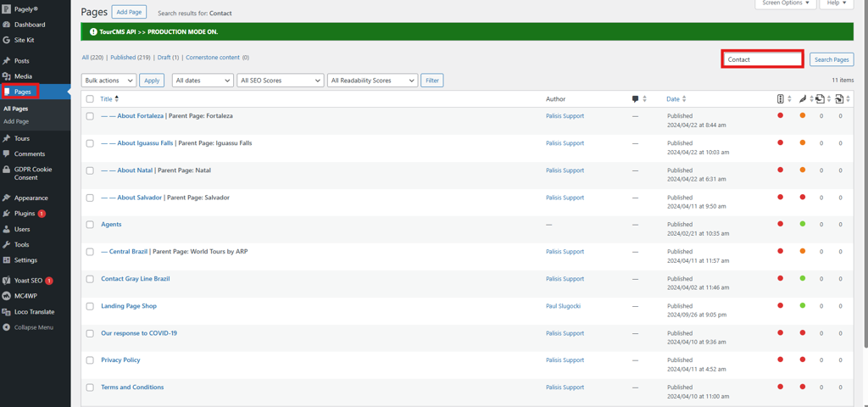Sort by Date using its arrows
Viewport: 868px width, 407px height.
click(x=684, y=99)
